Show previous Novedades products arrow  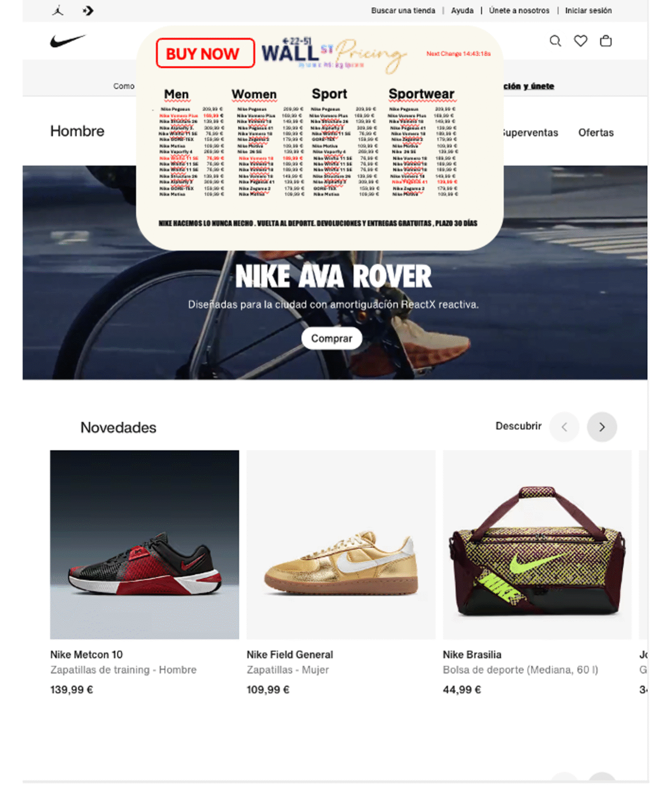[564, 427]
